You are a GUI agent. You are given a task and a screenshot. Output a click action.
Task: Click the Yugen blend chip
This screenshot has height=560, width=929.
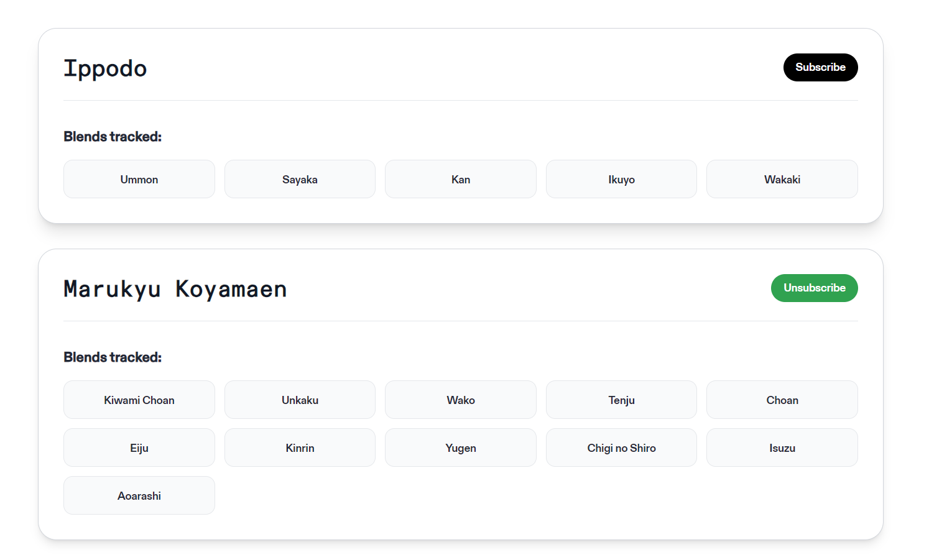[x=461, y=448]
